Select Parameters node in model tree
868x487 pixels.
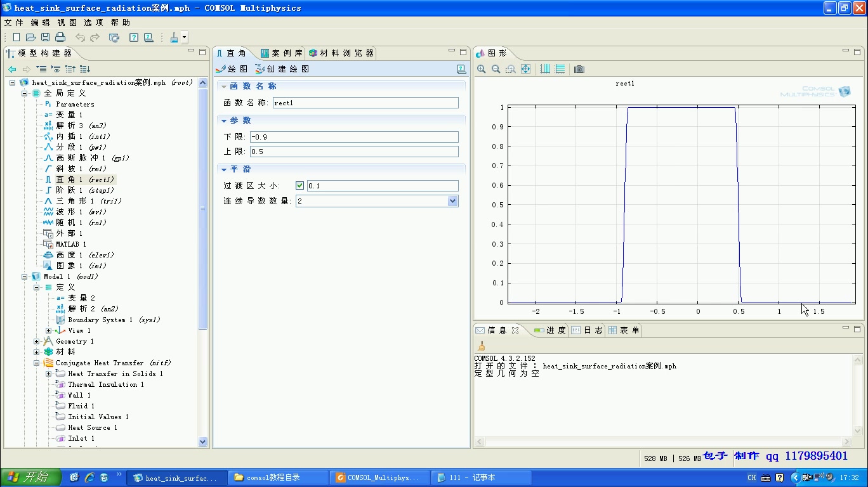click(x=69, y=104)
